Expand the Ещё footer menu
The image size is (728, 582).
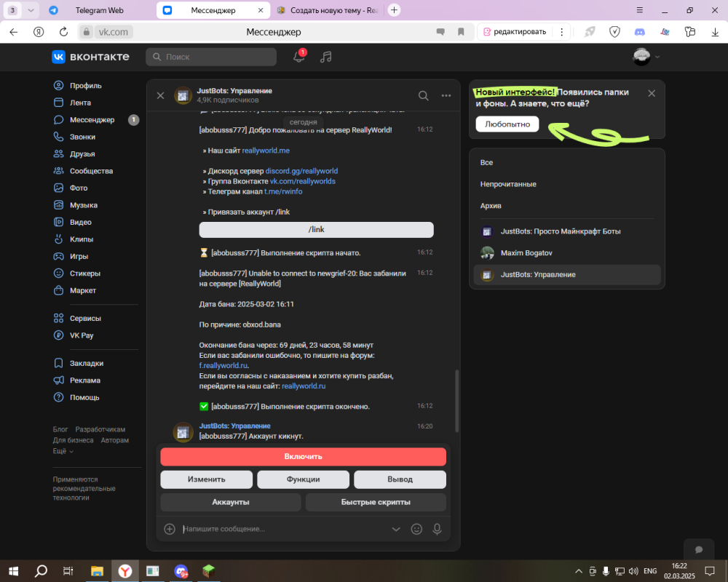pos(63,451)
